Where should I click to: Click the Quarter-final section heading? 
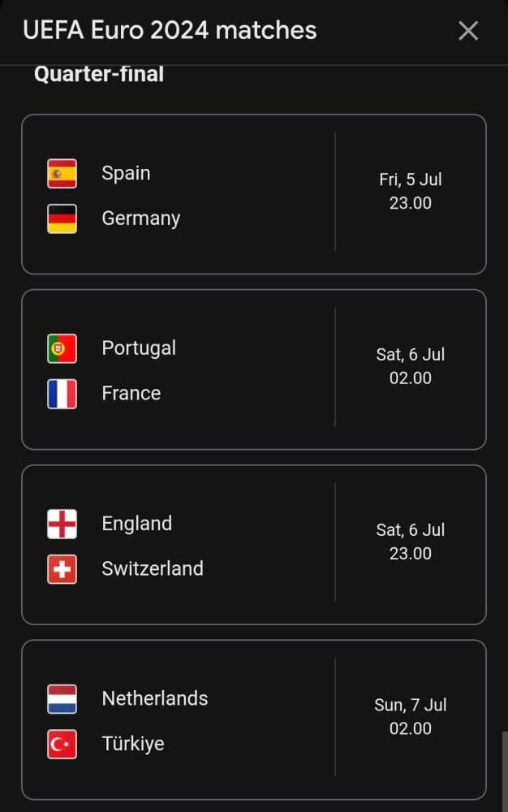pos(99,75)
